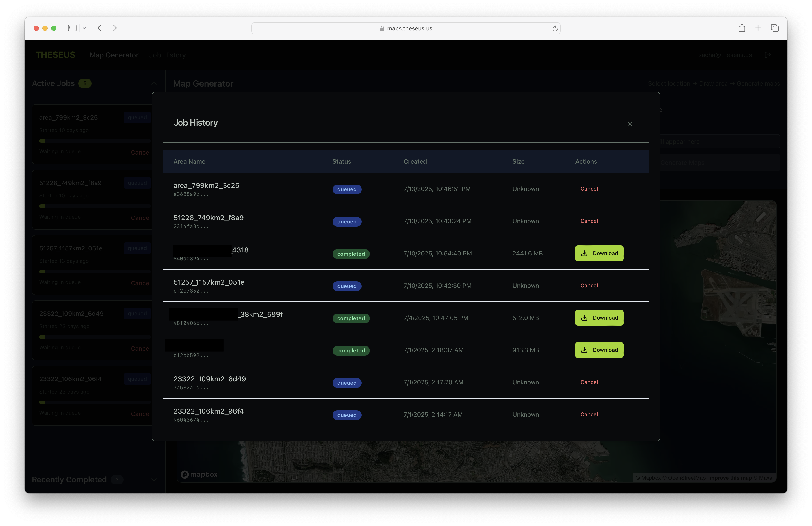Open the Safari share icon
Image resolution: width=812 pixels, height=526 pixels.
[742, 28]
